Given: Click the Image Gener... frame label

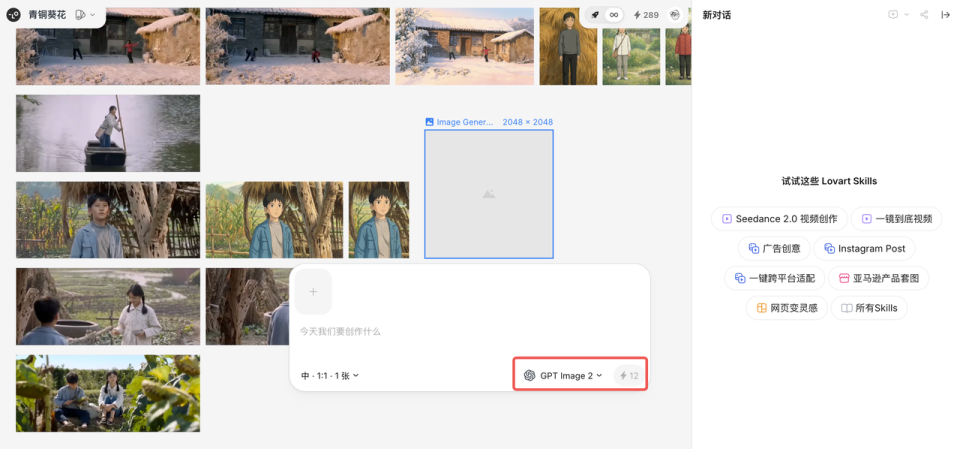Looking at the screenshot, I should point(459,122).
